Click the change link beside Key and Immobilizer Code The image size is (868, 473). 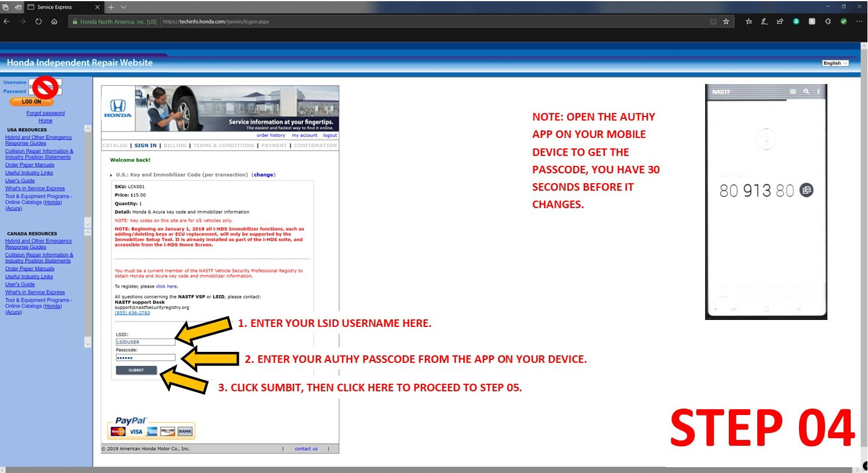[263, 174]
